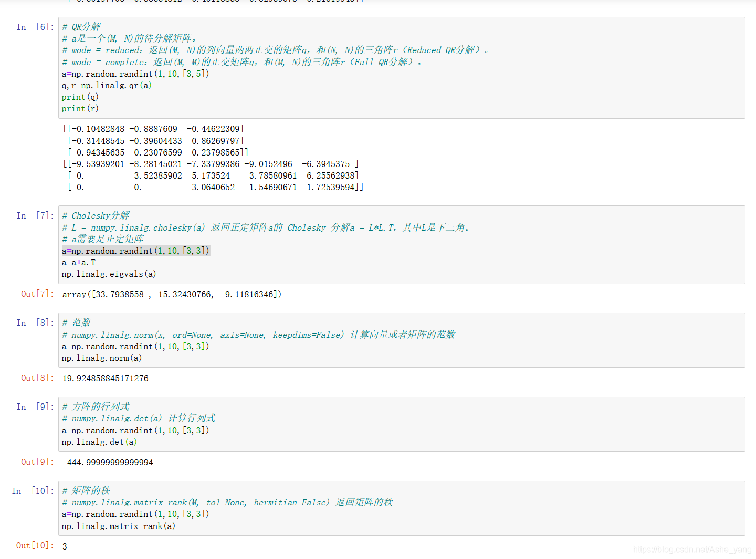Click the 'np.linalg.eigvals(a)' line

tap(109, 274)
